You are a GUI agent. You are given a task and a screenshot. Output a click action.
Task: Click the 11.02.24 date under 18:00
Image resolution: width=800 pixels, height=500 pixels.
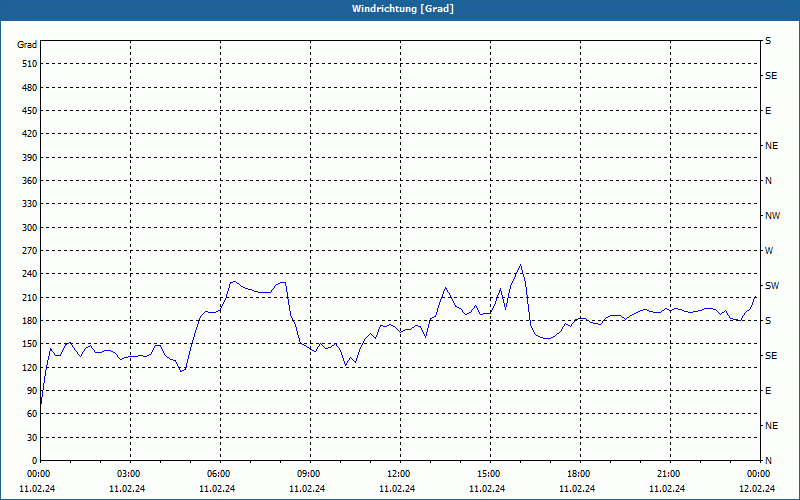[577, 489]
